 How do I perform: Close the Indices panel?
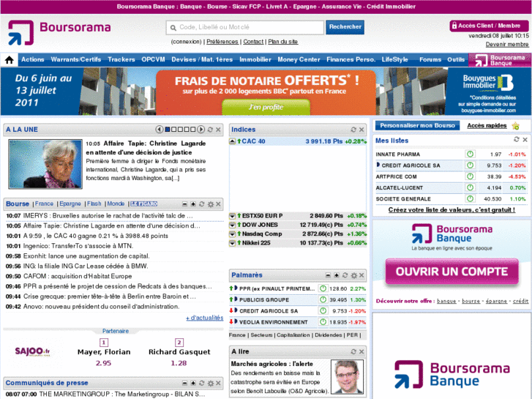[361, 130]
